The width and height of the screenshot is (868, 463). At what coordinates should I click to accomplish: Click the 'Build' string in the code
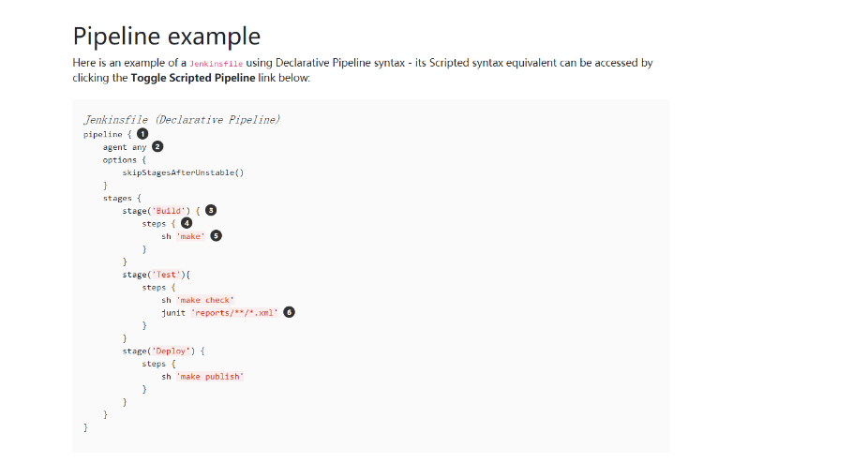[172, 211]
